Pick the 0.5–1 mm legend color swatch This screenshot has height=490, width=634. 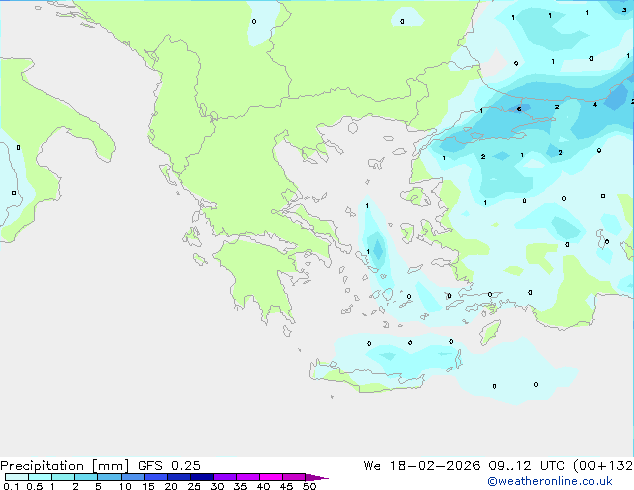point(40,477)
